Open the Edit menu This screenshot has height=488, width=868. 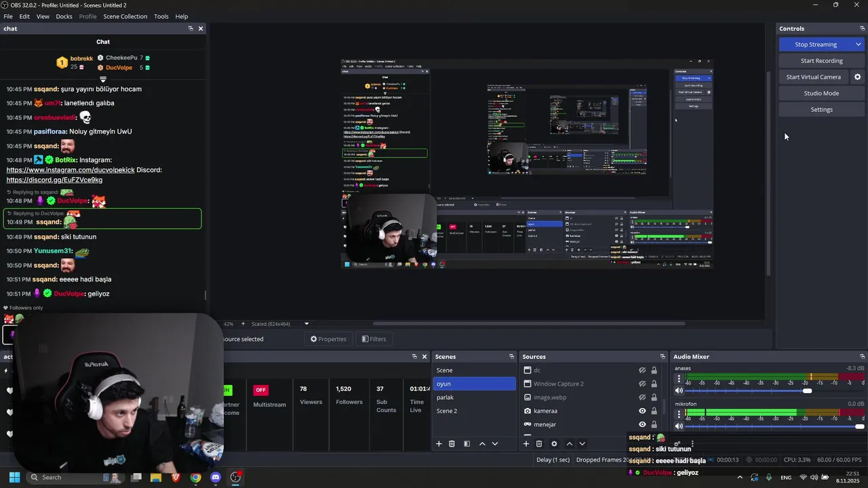coord(24,16)
